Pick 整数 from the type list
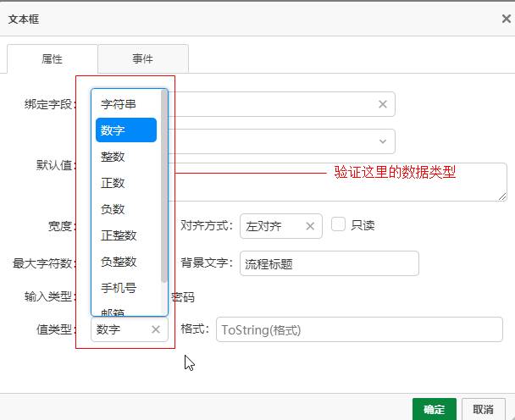Image resolution: width=515 pixels, height=420 pixels. tap(126, 157)
